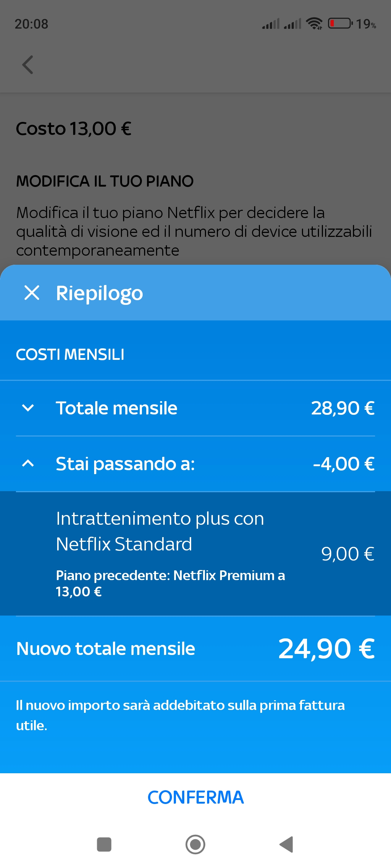The image size is (391, 868).
Task: Tap the Riepilogo sheet title
Action: [x=100, y=293]
